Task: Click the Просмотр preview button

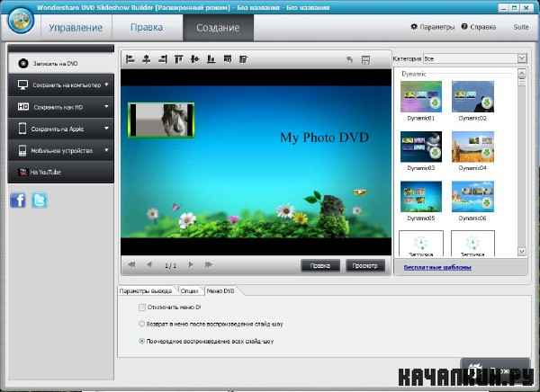Action: coord(365,266)
